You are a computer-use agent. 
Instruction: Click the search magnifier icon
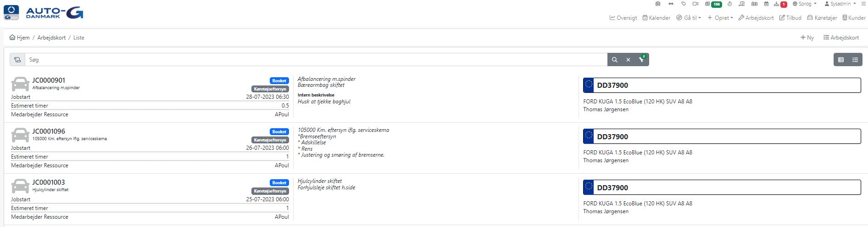(615, 60)
